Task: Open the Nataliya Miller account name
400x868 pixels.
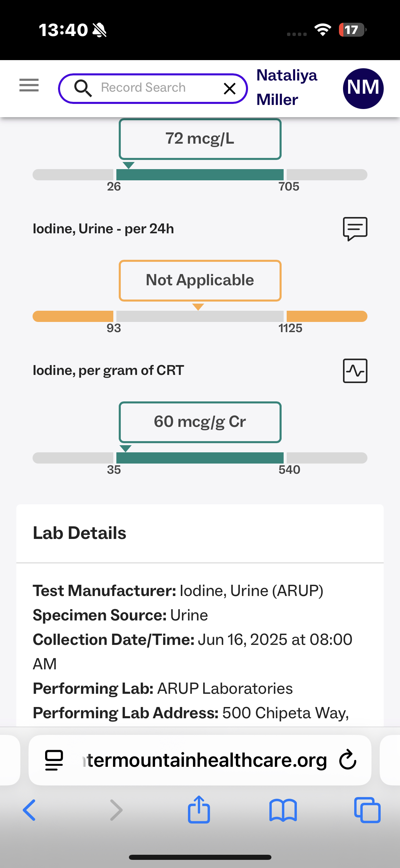Action: 286,88
